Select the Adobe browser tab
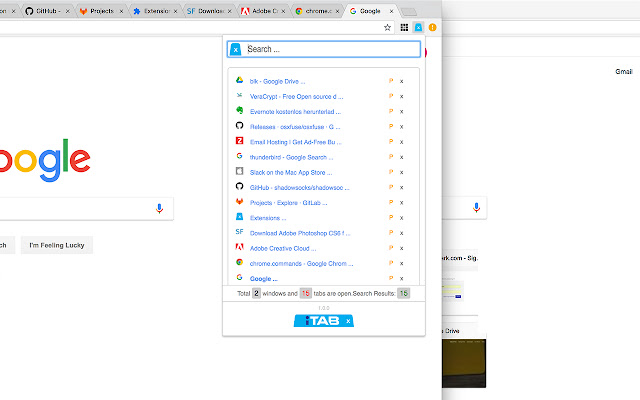 [x=263, y=11]
